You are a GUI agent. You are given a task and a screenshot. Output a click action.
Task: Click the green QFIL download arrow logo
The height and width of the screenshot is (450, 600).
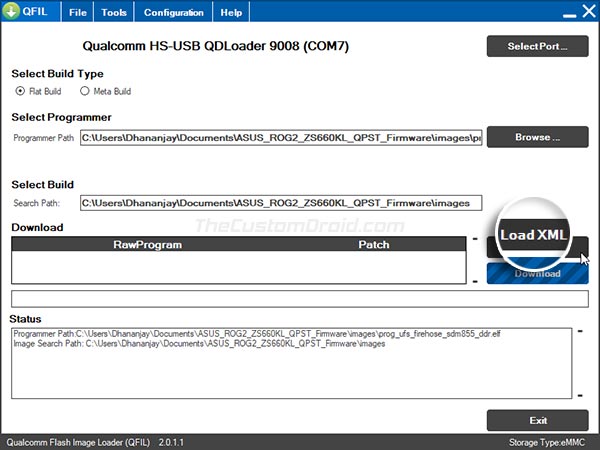click(x=11, y=11)
